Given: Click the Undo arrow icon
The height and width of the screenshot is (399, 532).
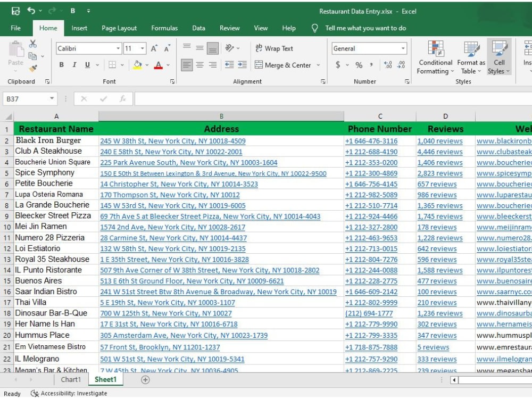Looking at the screenshot, I should point(31,11).
